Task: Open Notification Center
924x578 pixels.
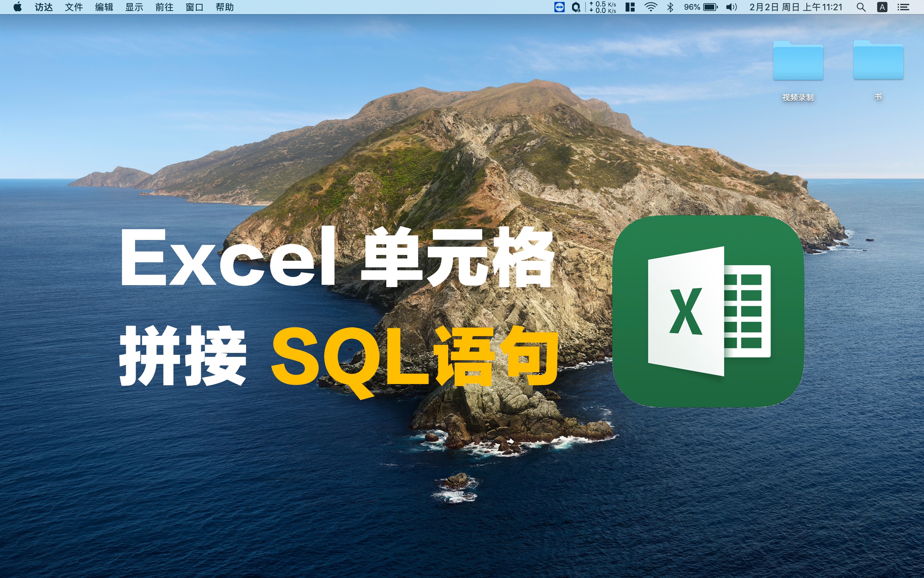Action: click(x=903, y=7)
